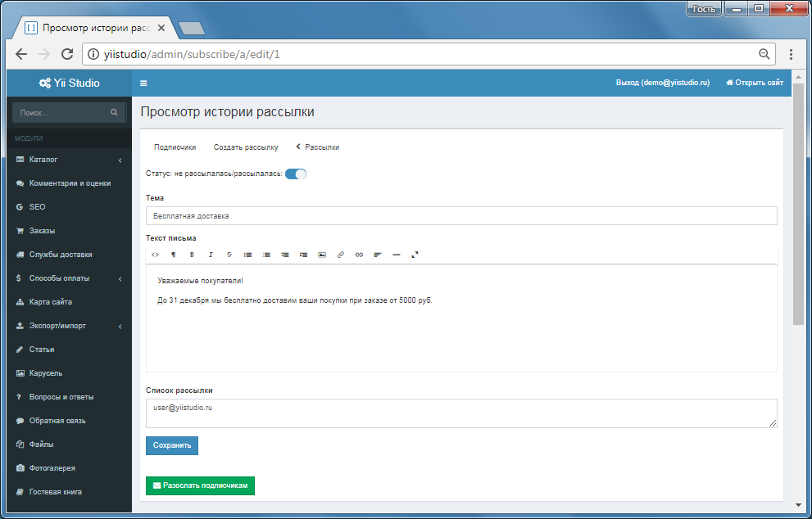Expand the Способы оплаты submenu arrow
Viewport: 812px width, 519px height.
click(120, 279)
